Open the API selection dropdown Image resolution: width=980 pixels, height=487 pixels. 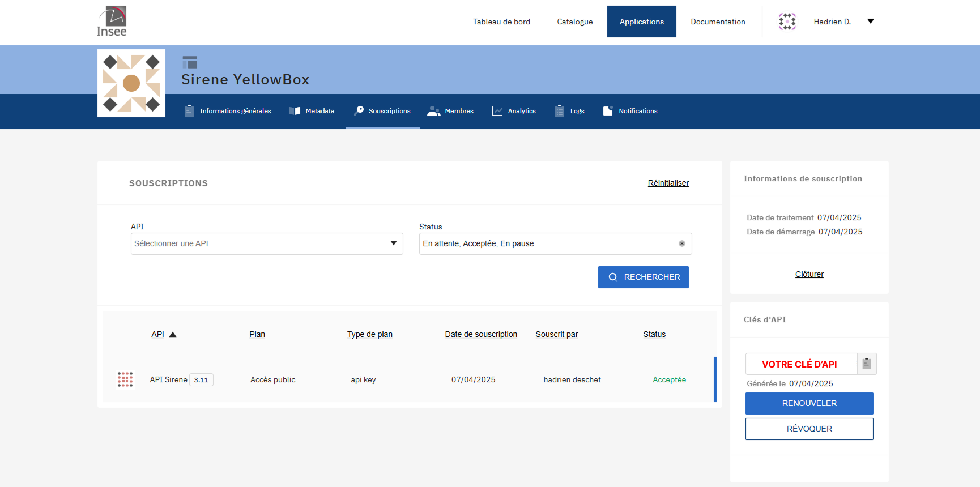coord(267,244)
